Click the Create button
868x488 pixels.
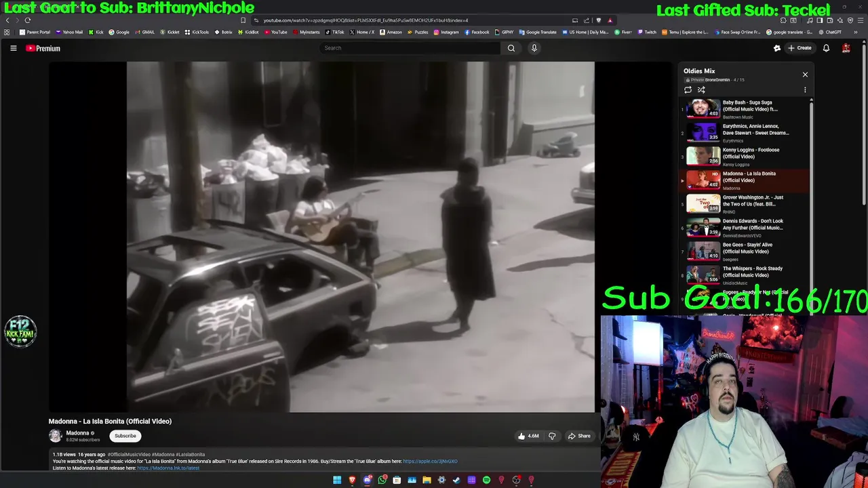point(800,48)
